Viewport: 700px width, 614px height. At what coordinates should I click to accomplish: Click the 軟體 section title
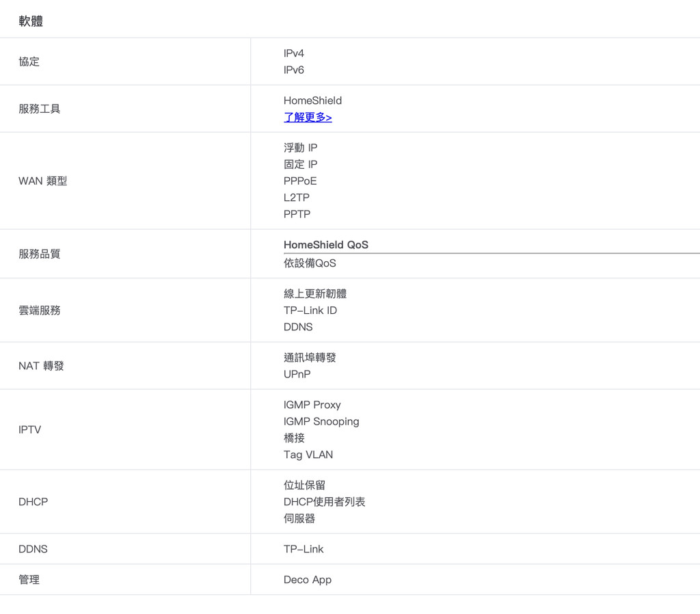[x=31, y=21]
